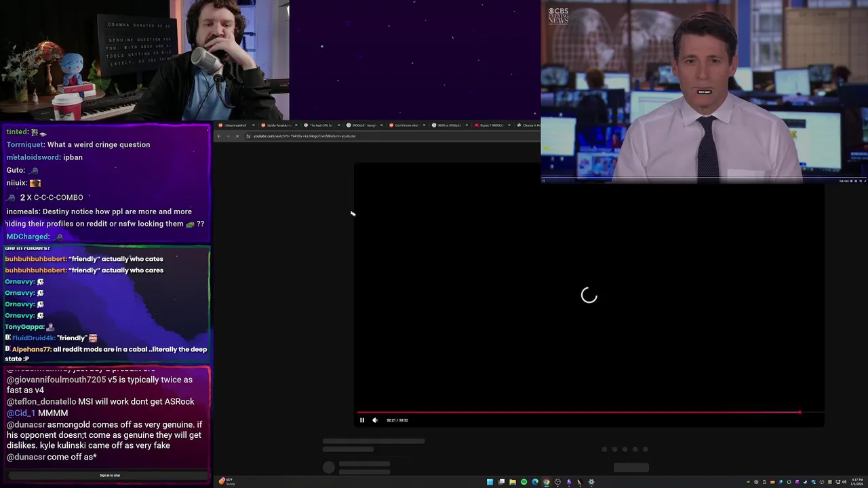Switch to the 'Stable Ronaldo' Reddit tab
868x488 pixels.
click(279, 125)
